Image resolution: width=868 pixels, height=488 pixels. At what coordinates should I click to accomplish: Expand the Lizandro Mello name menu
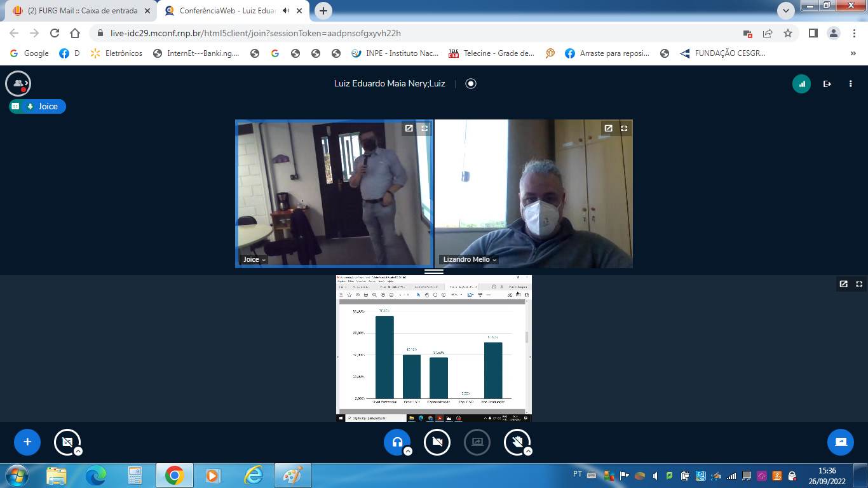point(470,259)
